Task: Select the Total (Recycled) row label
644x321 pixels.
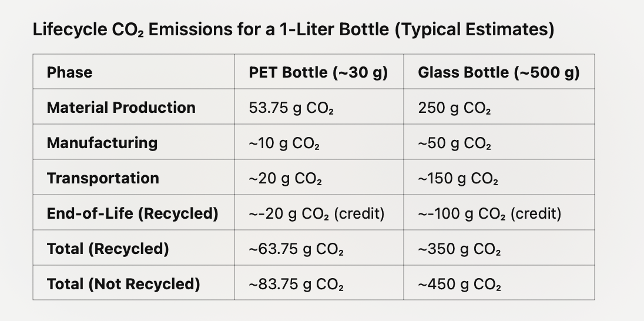Action: point(108,249)
